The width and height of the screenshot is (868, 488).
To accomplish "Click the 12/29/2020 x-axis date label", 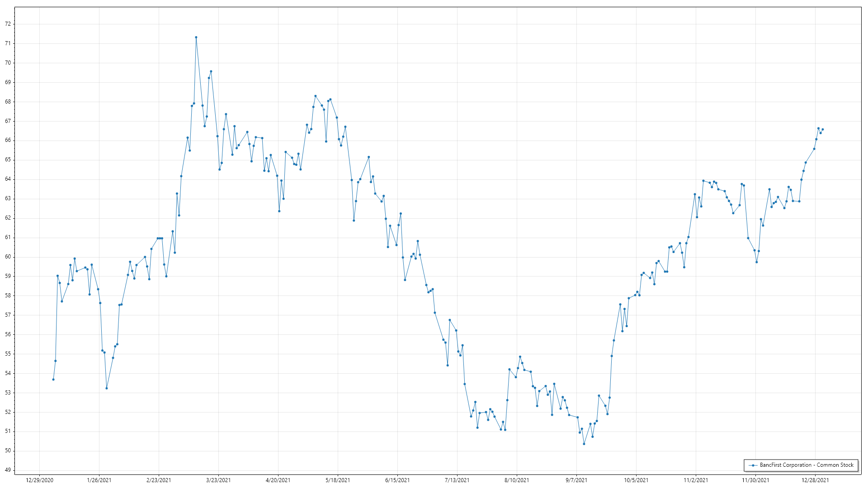I will 39,480.
